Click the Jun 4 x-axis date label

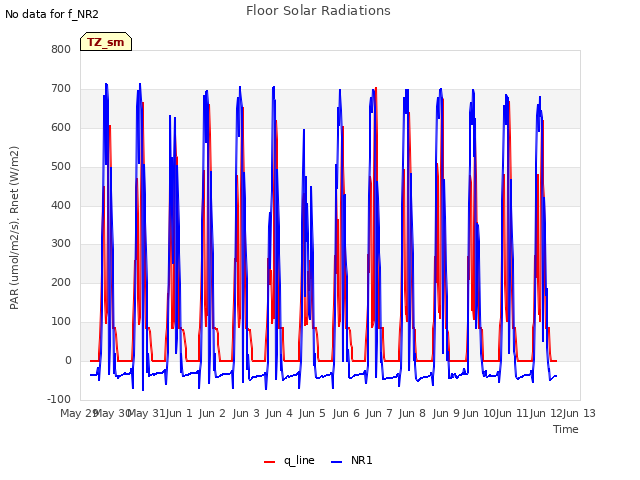click(279, 413)
